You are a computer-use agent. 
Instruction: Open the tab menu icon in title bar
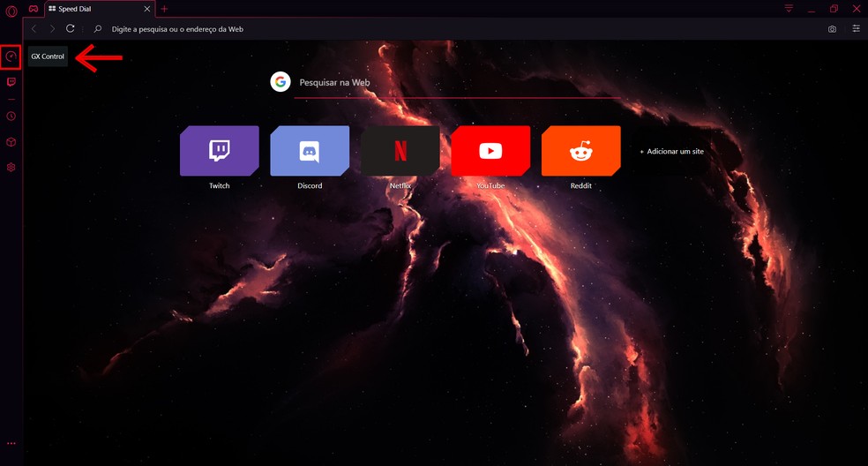789,8
